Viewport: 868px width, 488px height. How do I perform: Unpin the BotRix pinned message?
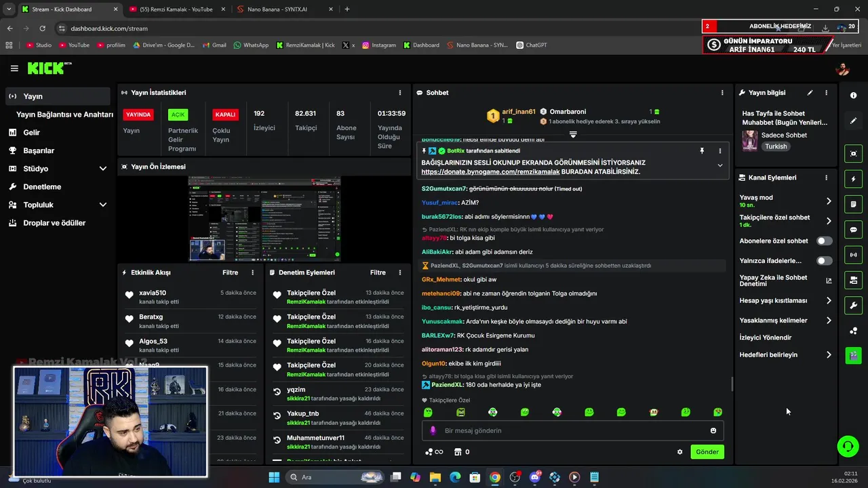coord(702,151)
